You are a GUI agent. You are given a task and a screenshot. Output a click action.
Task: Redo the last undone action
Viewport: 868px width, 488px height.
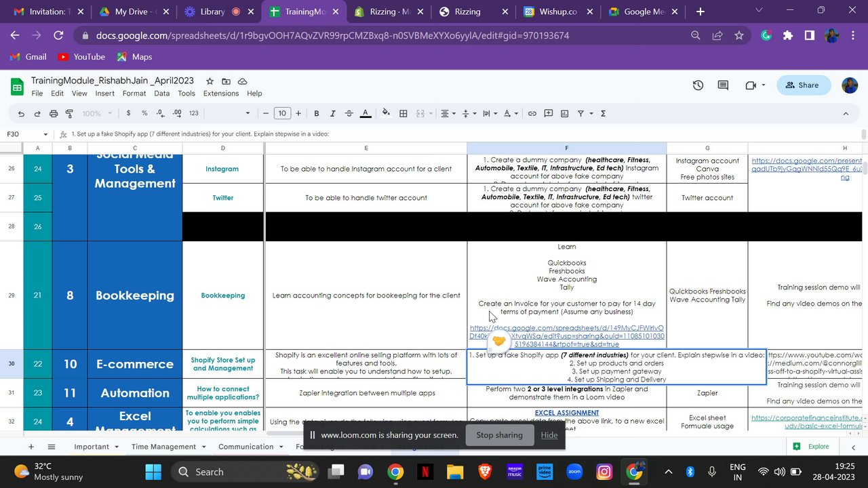[x=37, y=114]
